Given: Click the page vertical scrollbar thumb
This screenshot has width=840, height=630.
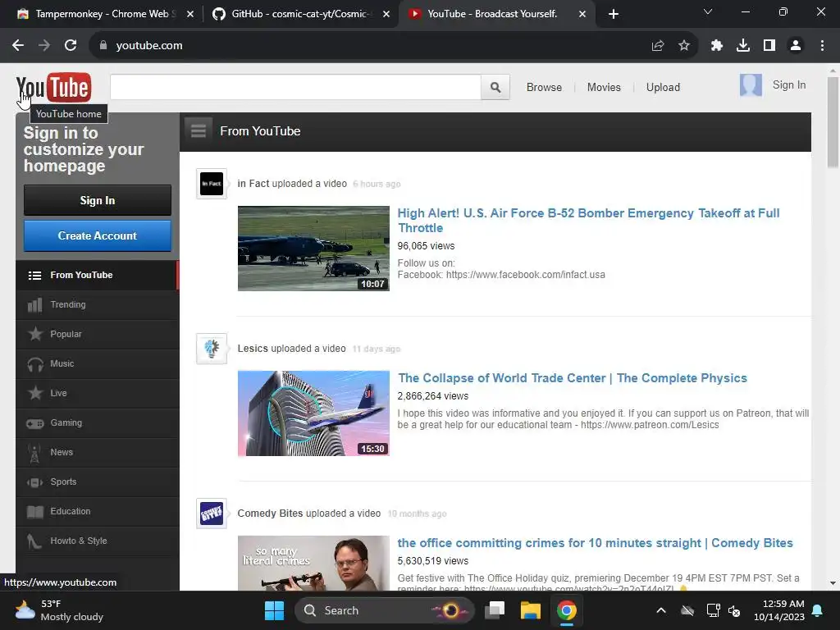Looking at the screenshot, I should tap(833, 122).
